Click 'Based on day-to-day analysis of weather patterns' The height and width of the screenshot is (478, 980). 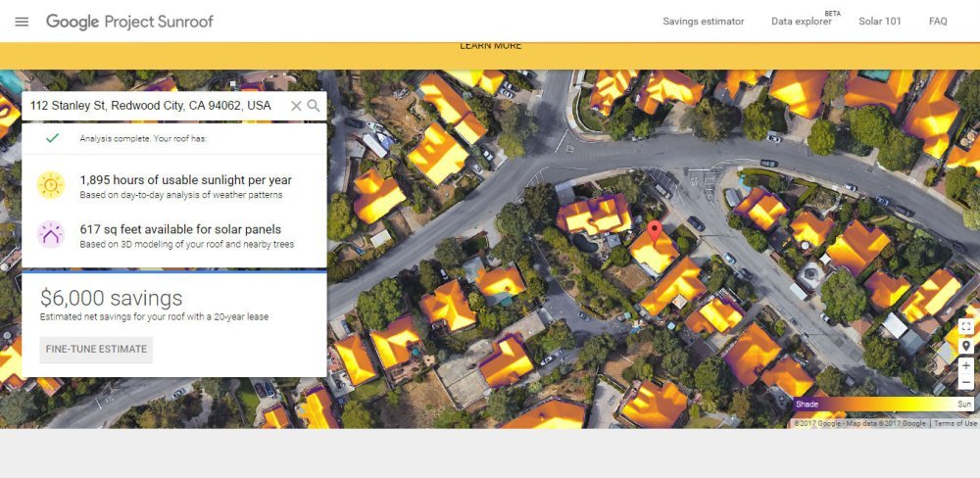[x=181, y=195]
